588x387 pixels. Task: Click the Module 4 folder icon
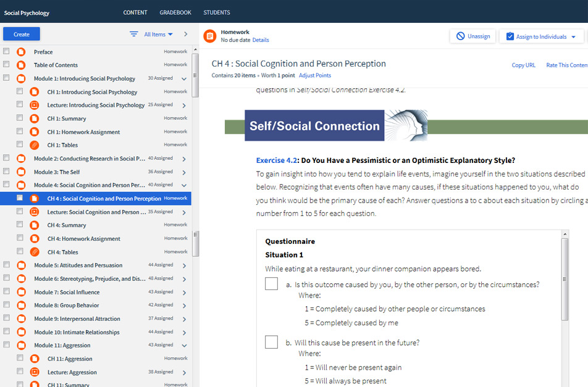(21, 185)
